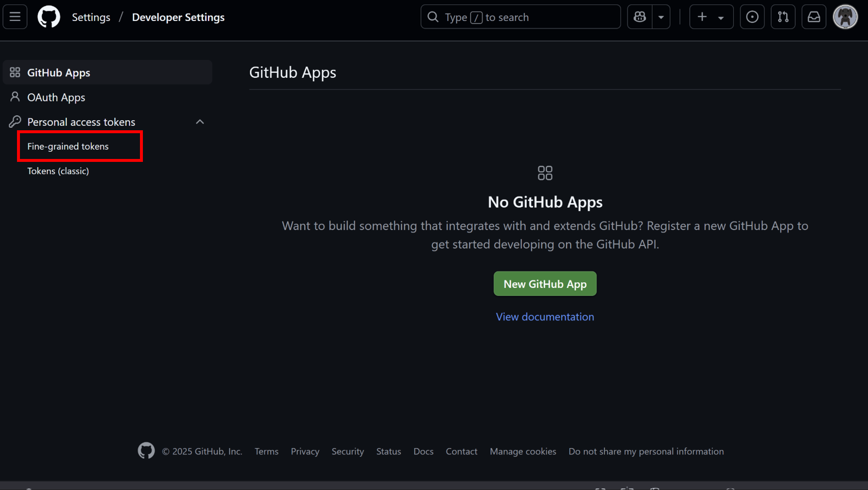The width and height of the screenshot is (868, 490).
Task: Open the Issues icon in header
Action: click(x=752, y=17)
